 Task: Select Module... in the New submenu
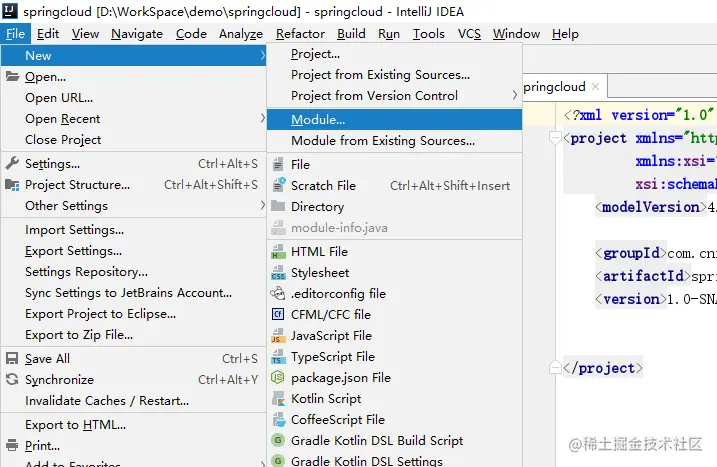coord(394,119)
